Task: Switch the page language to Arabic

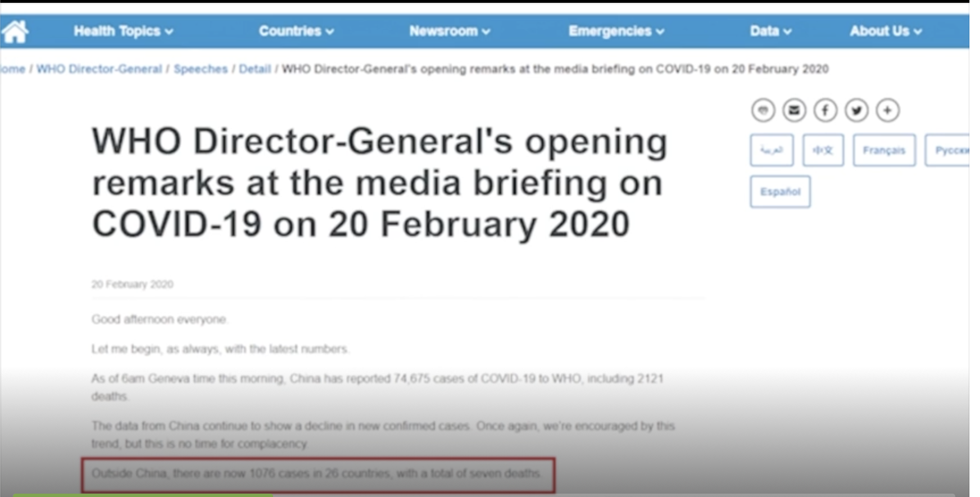Action: (772, 150)
